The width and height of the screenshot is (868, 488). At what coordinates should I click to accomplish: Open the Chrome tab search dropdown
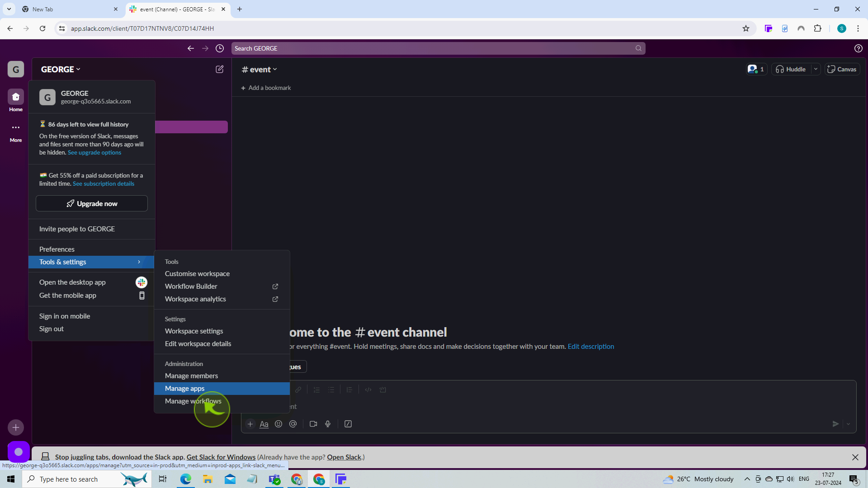[9, 9]
